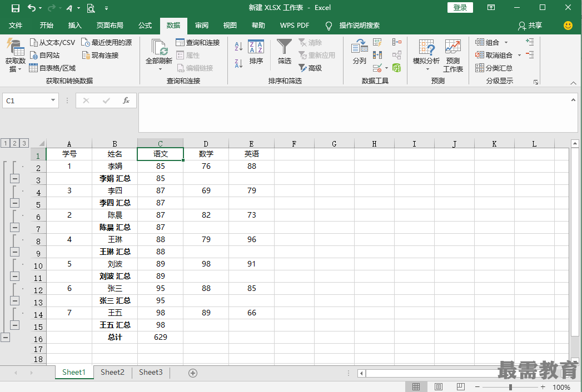Click the Data Validation icon
The image size is (582, 392).
(377, 68)
